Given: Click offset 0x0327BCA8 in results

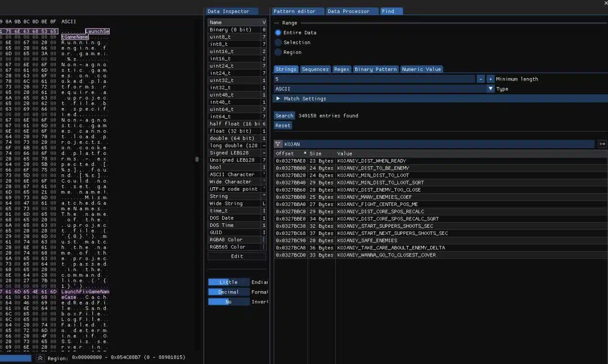Looking at the screenshot, I should pyautogui.click(x=290, y=248).
